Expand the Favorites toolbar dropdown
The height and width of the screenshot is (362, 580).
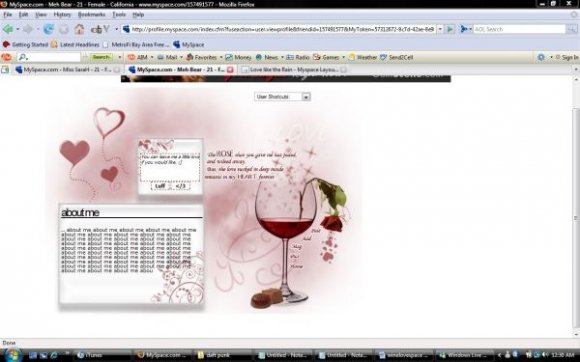(x=221, y=57)
